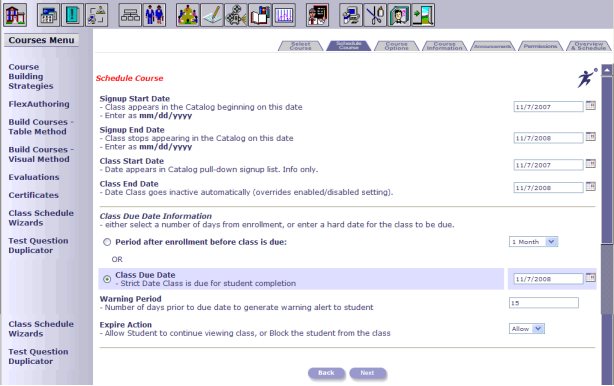
Task: Open calendar picker for Signup End Date
Action: click(591, 137)
